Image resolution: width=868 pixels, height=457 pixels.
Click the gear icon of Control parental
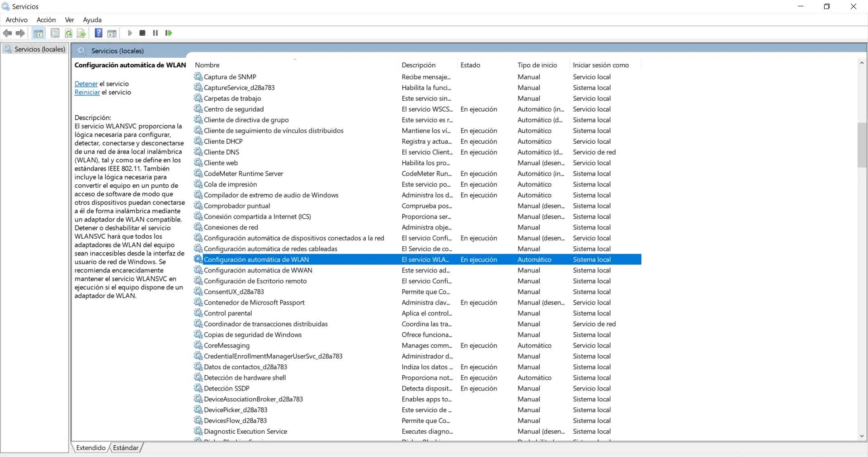198,313
